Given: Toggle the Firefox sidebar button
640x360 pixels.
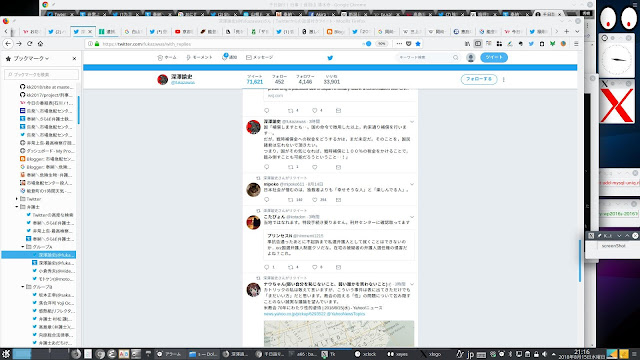Looking at the screenshot, I should pos(478,44).
